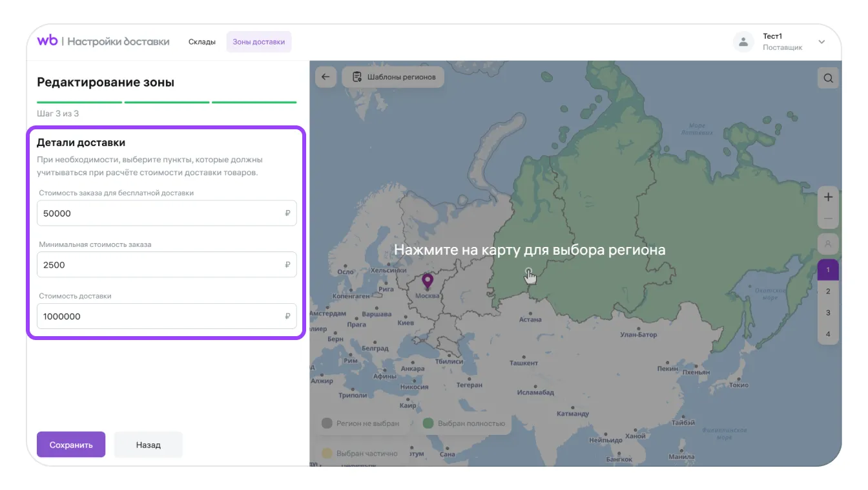
Task: Click the Назад button
Action: 148,445
